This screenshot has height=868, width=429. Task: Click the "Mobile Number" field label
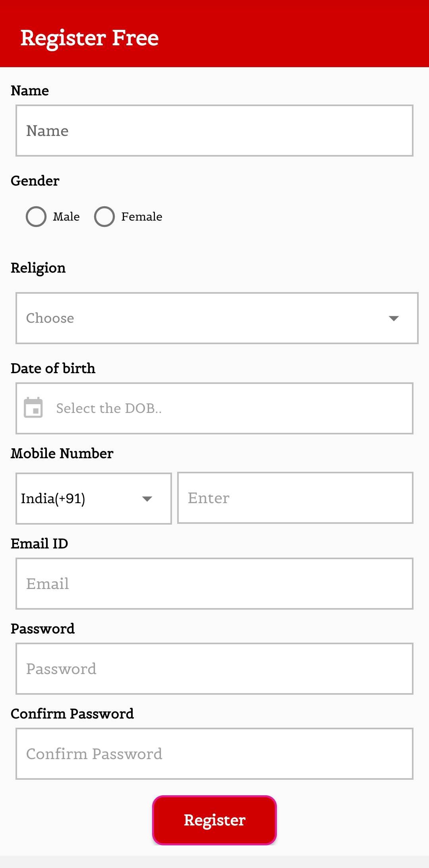(x=62, y=453)
